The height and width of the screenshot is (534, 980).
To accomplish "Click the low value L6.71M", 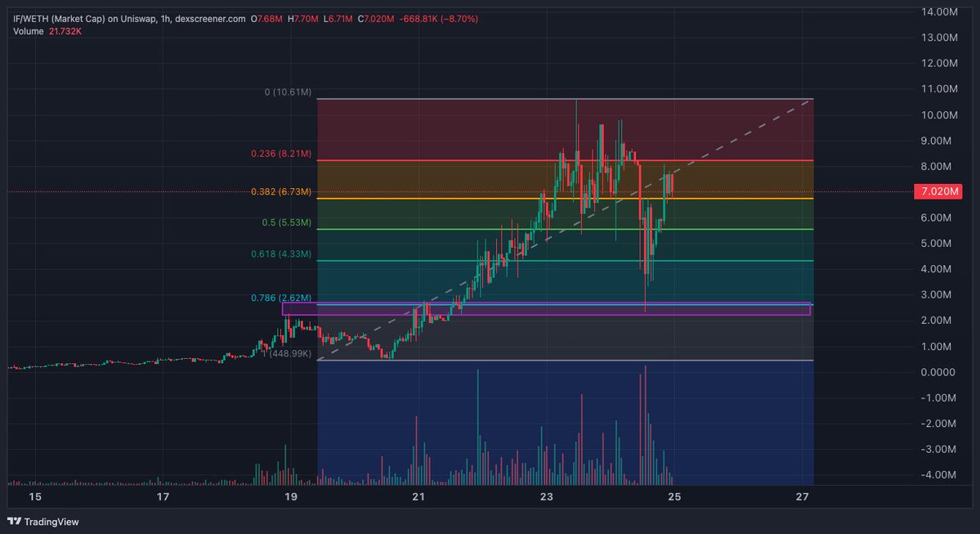I will click(338, 19).
